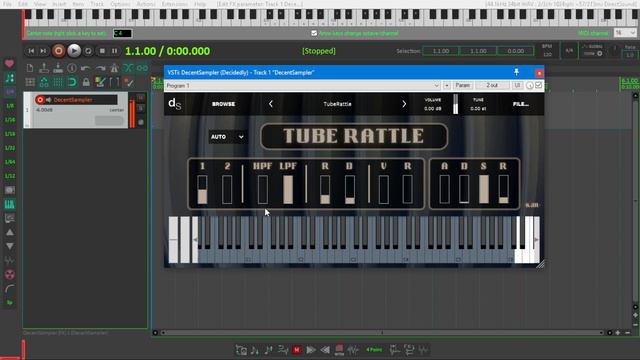Image resolution: width=640 pixels, height=360 pixels.
Task: Adjust the slider labeled 2
Action: pyautogui.click(x=227, y=189)
